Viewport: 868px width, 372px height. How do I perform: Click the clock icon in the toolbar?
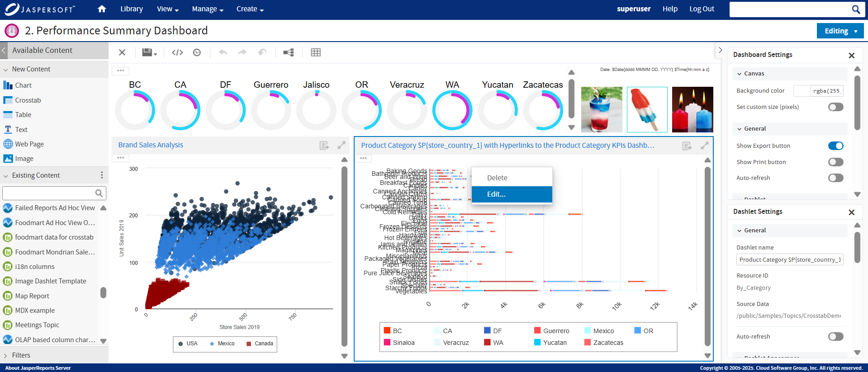click(197, 52)
